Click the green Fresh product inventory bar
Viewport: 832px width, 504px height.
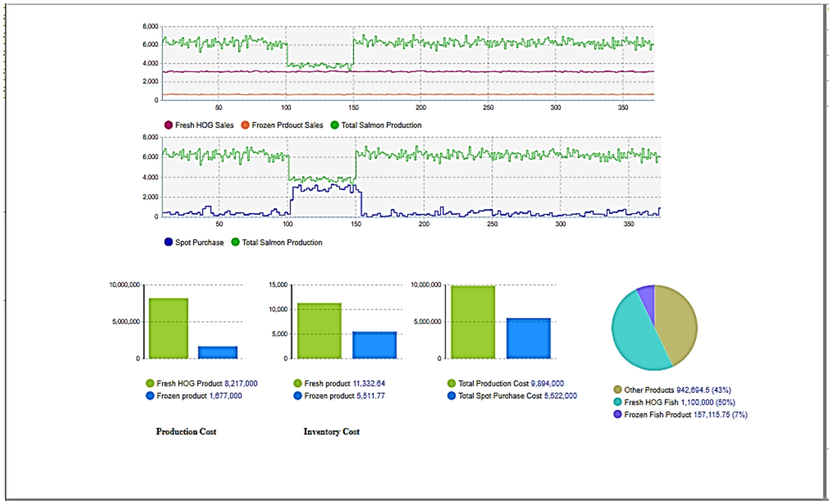point(319,331)
